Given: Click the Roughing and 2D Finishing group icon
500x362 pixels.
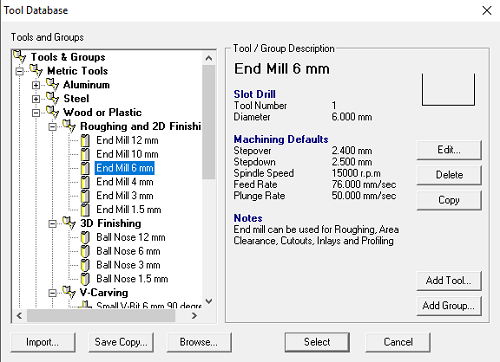Looking at the screenshot, I should 69,126.
